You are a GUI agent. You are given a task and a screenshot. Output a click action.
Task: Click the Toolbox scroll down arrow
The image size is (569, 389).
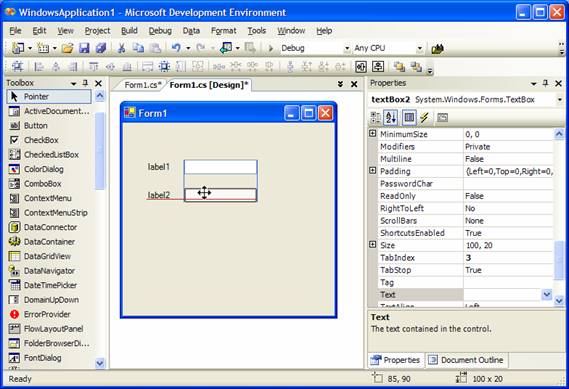pos(100,363)
